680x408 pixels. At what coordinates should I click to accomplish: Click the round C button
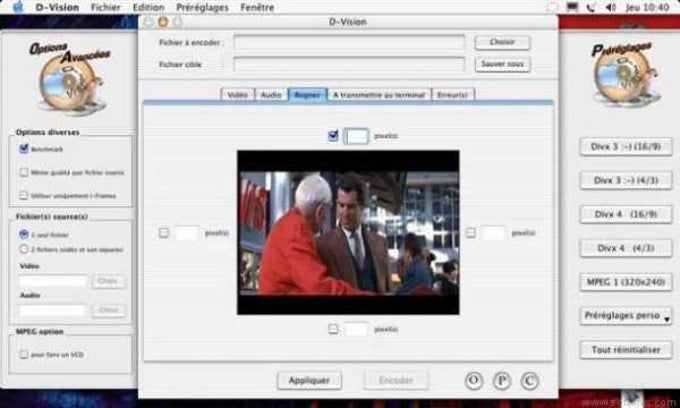pyautogui.click(x=530, y=381)
